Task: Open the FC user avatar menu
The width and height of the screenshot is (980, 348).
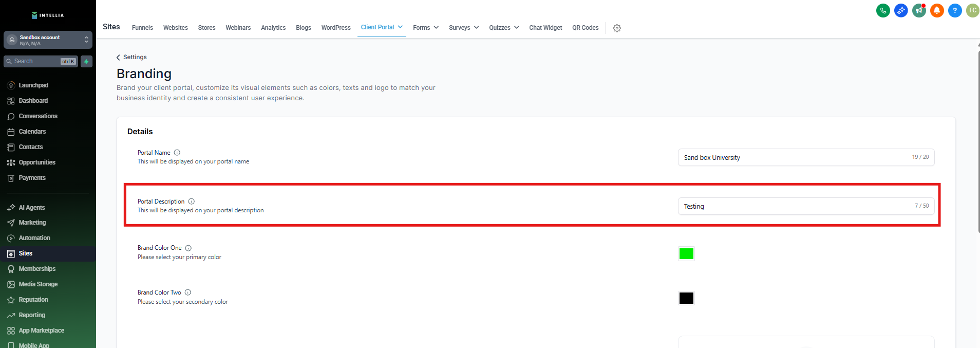Action: tap(973, 10)
